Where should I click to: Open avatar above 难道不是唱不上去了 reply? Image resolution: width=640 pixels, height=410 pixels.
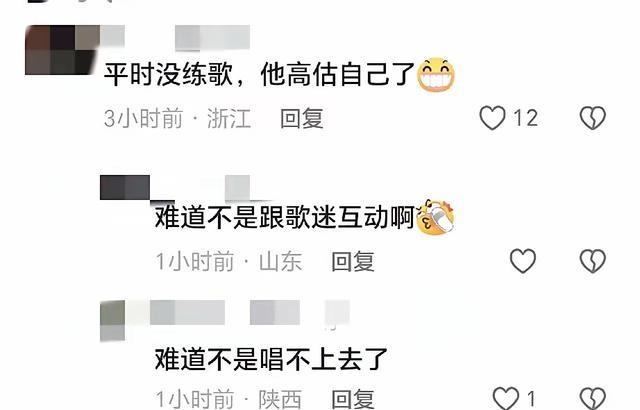point(113,321)
